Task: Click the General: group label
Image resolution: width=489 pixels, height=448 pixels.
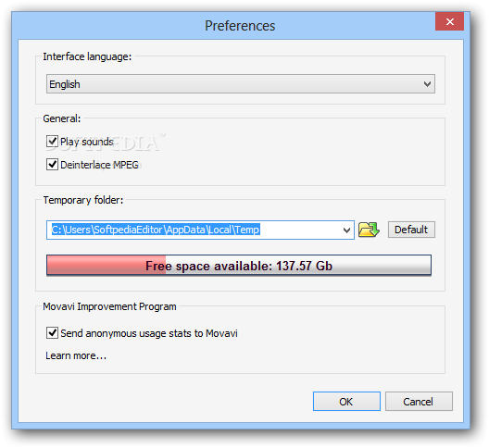Action: [x=62, y=118]
